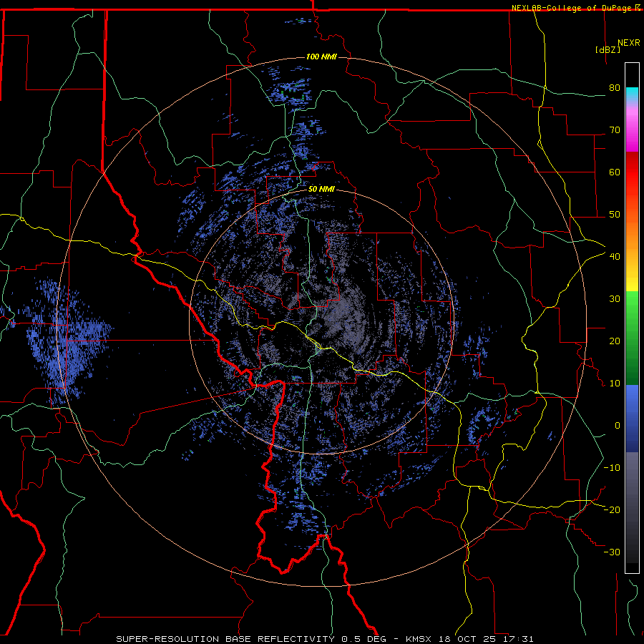
Task: Click the 60 dBZ scale value
Action: [615, 172]
